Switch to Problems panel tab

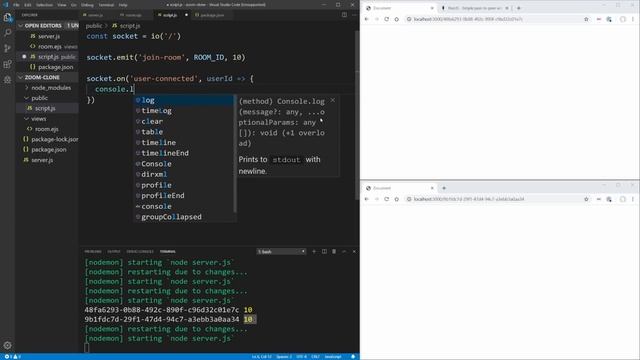[x=93, y=251]
